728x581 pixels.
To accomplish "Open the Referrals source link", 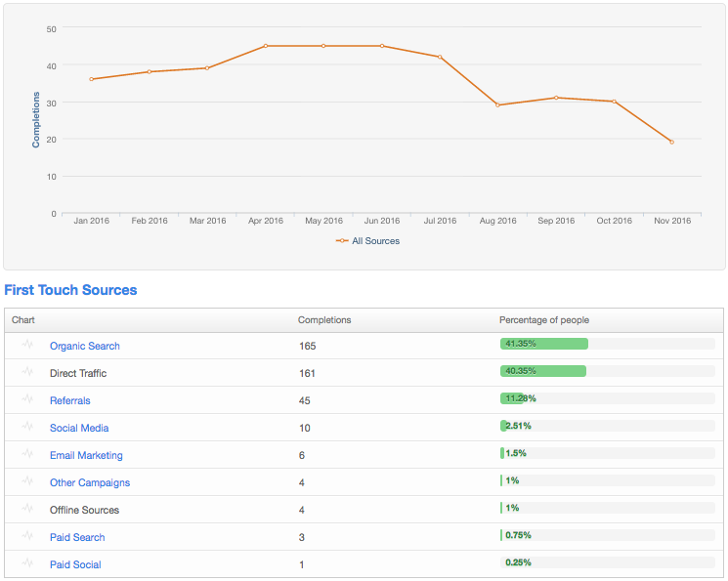I will [69, 400].
